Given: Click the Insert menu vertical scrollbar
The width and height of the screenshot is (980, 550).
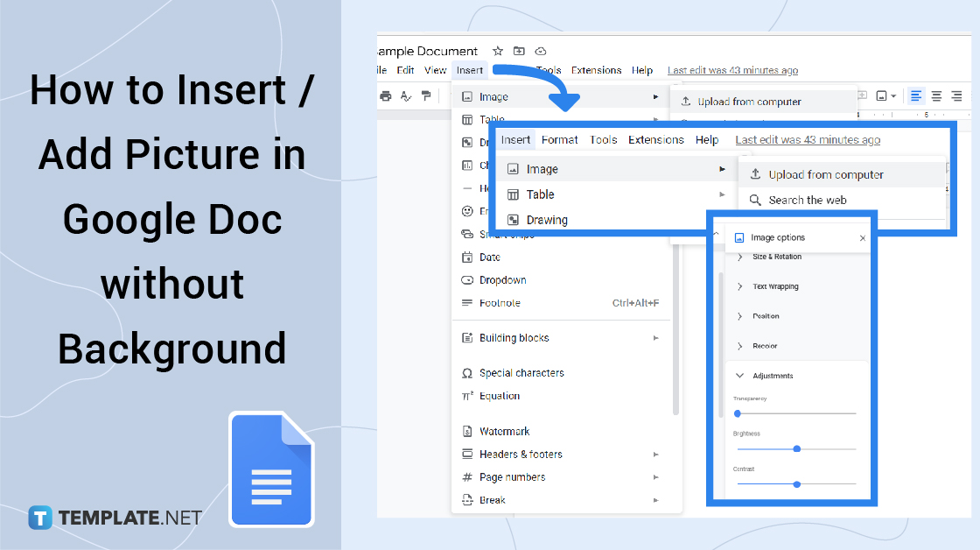Looking at the screenshot, I should coord(675,330).
